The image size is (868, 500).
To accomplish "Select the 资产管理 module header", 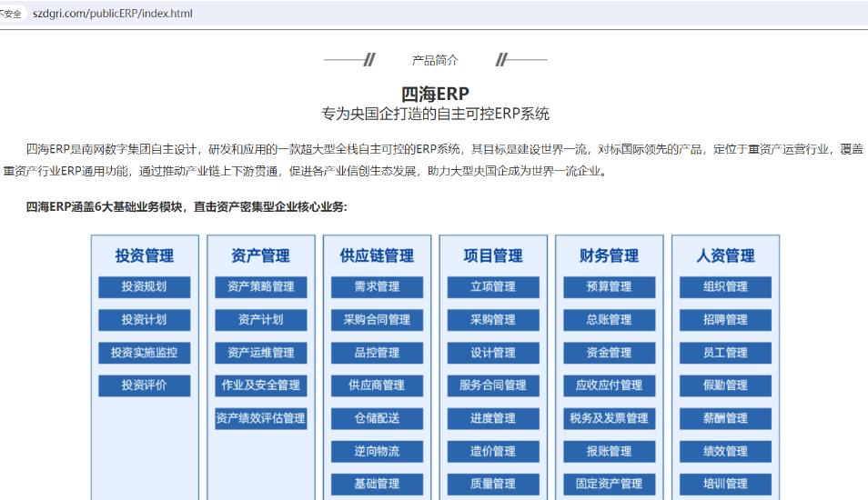I will [261, 255].
